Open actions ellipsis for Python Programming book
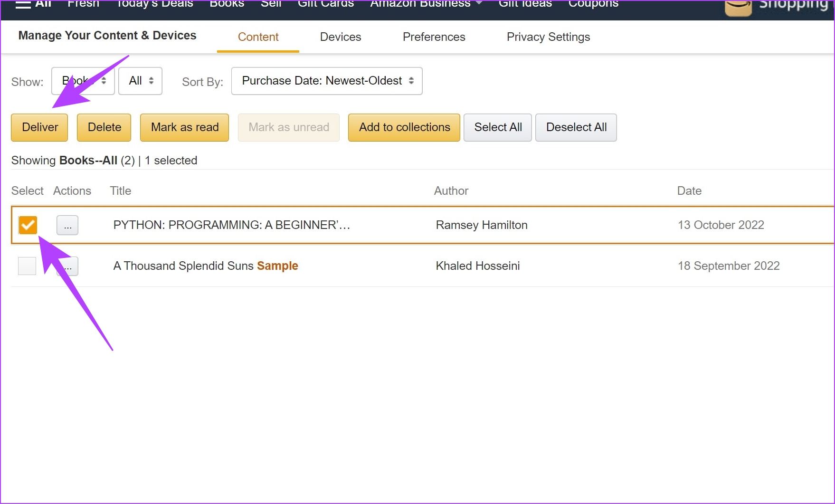 (67, 225)
